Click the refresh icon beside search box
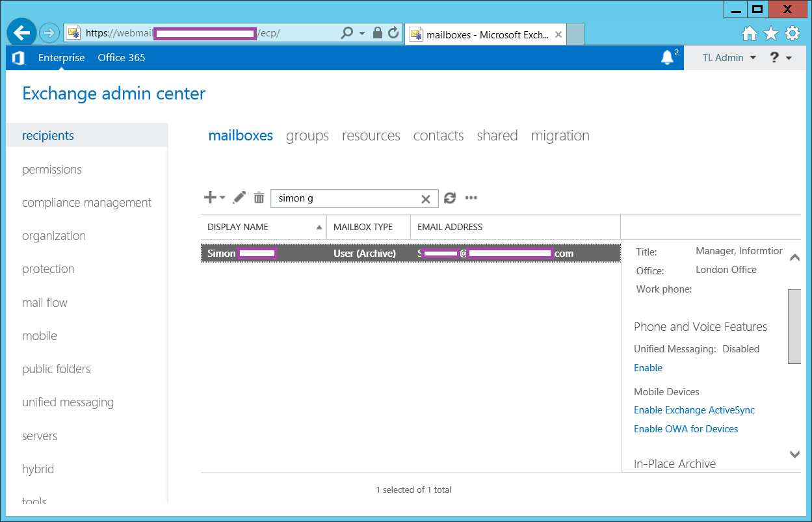The width and height of the screenshot is (812, 522). click(450, 198)
